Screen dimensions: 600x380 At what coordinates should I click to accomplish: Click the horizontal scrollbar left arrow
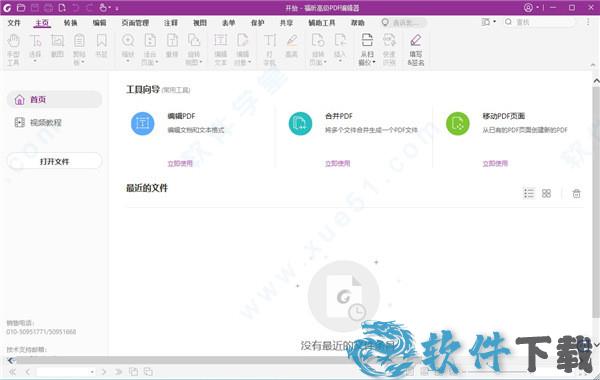point(11,360)
